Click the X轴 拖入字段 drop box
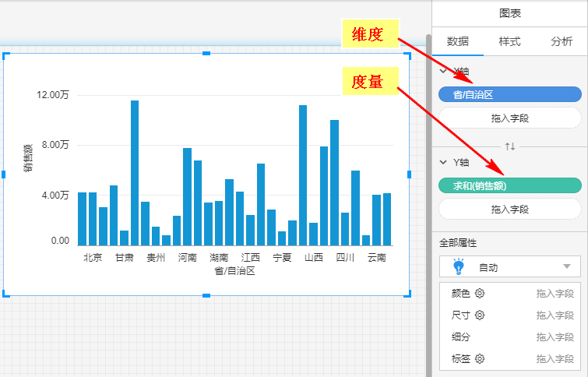This screenshot has width=588, height=377. coord(510,118)
